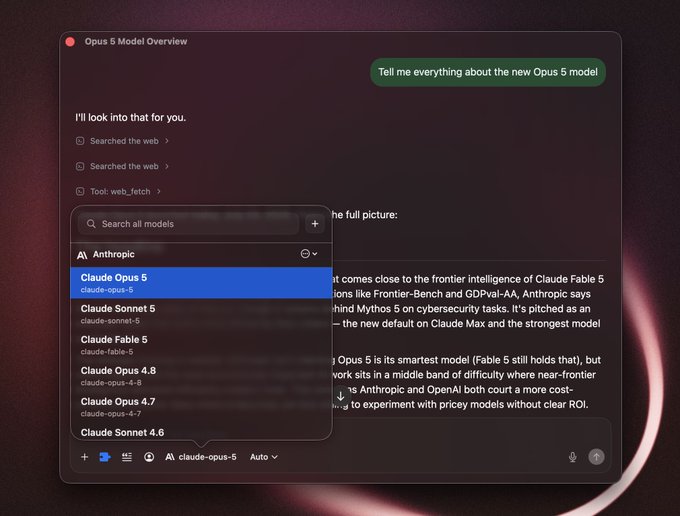Focus the Search all models field
680x516 pixels.
(x=188, y=224)
